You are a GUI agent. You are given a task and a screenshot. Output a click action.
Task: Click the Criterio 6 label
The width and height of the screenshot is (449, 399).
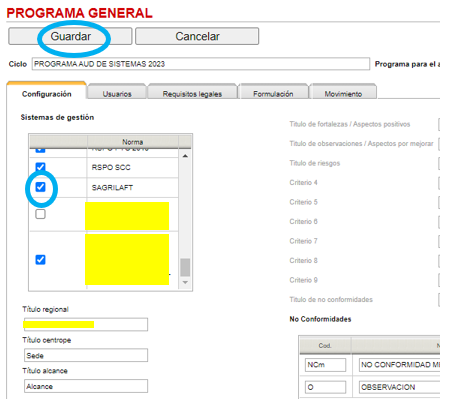pos(303,221)
